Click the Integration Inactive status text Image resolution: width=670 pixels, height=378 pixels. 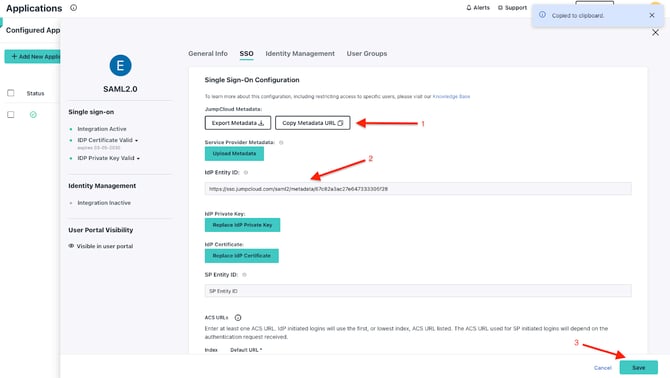pos(104,203)
